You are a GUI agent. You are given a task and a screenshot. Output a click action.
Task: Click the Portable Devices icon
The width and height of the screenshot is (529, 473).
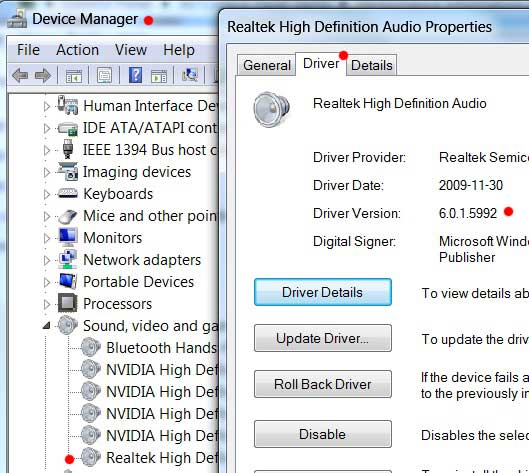tap(68, 281)
